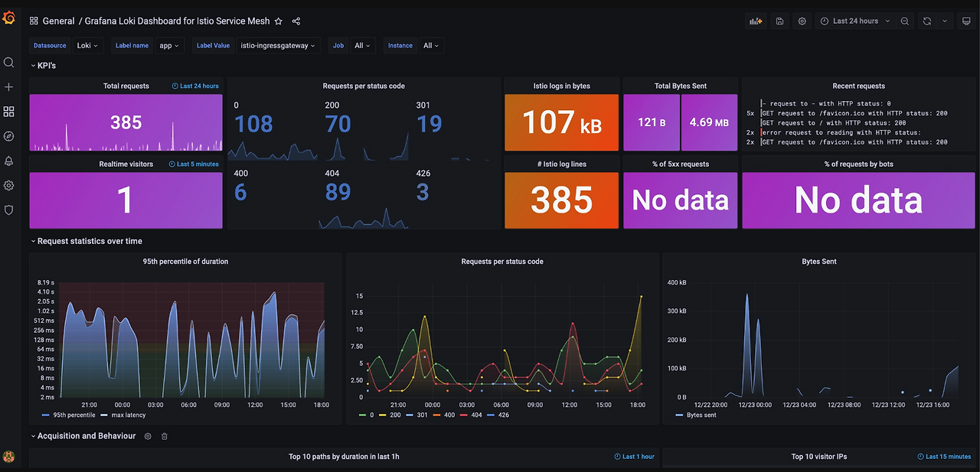
Task: Click the 121 B bytes stat
Action: click(652, 122)
